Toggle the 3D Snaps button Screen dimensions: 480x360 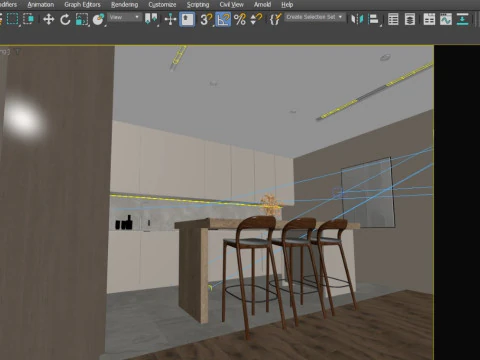click(206, 19)
